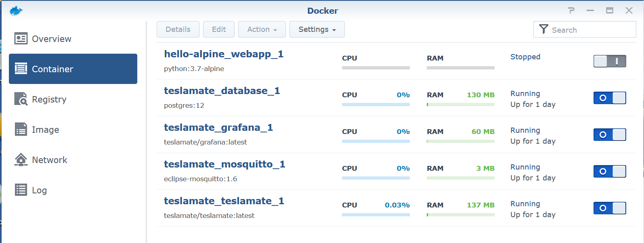Screen dimensions: 644x243
Task: Click the Network house icon
Action: point(21,159)
